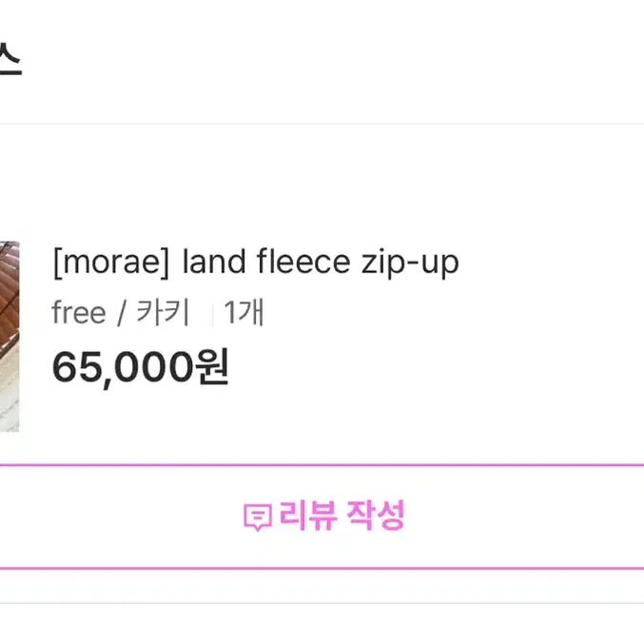
Task: Click the 작성 text in the review button
Action: 376,516
